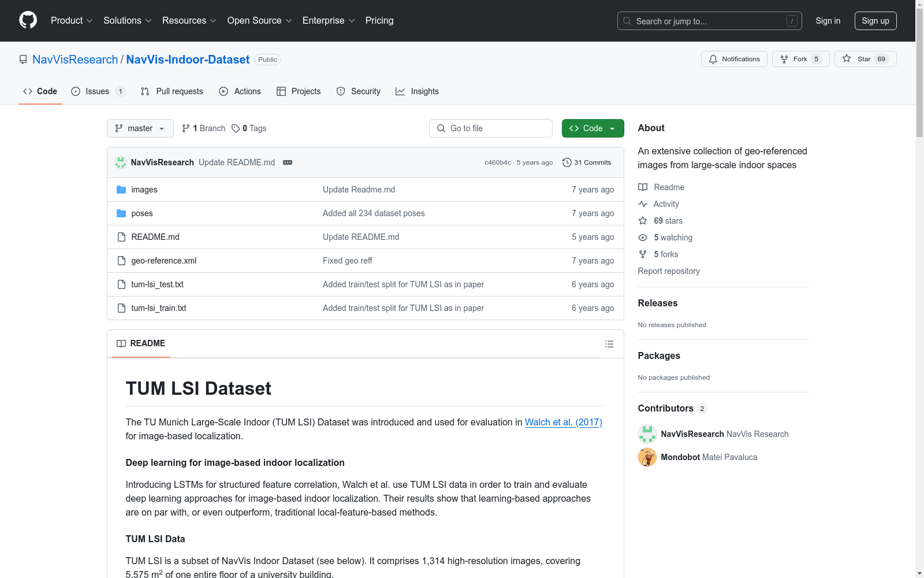Click the branch icon next to 1 Branch
Image resolution: width=924 pixels, height=578 pixels.
[x=186, y=128]
